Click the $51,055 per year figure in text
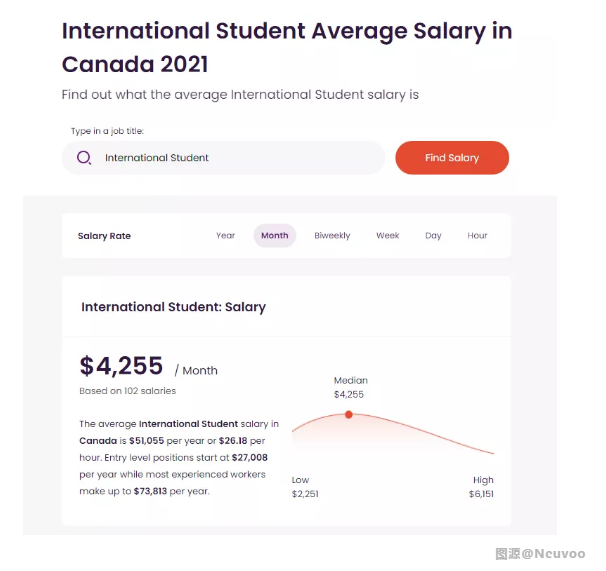The image size is (606, 571). [x=146, y=441]
